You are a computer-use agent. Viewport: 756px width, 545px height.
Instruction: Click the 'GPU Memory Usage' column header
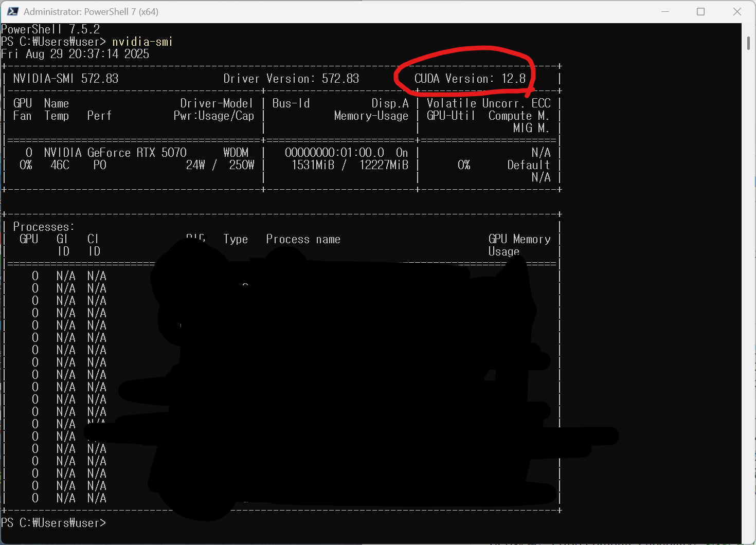click(519, 245)
